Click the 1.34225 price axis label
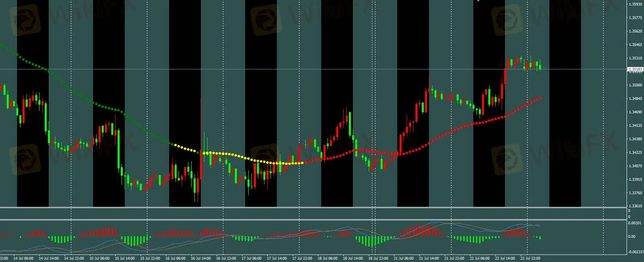This screenshot has height=262, width=644. (x=635, y=153)
